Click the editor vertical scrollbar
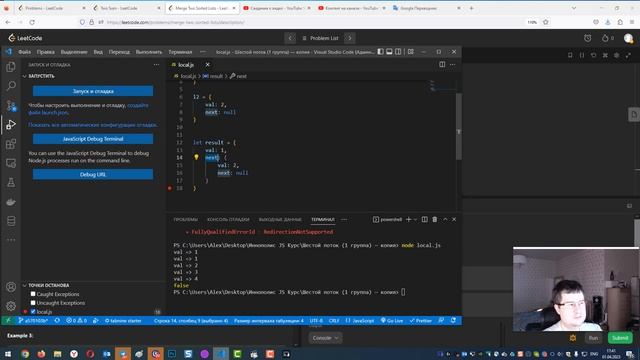Viewport: 640px width, 360px height. tap(458, 127)
